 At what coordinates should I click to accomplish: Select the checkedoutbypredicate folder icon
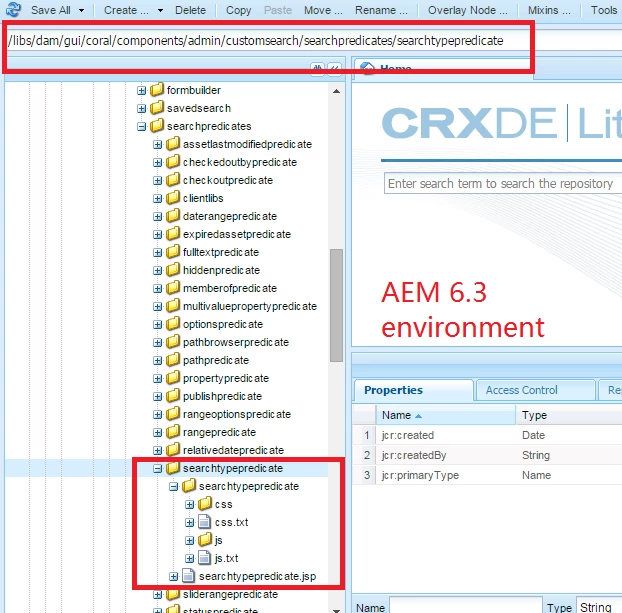pyautogui.click(x=173, y=161)
